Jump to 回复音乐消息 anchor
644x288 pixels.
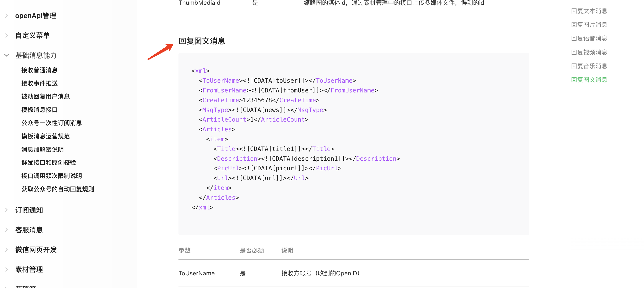pos(589,66)
